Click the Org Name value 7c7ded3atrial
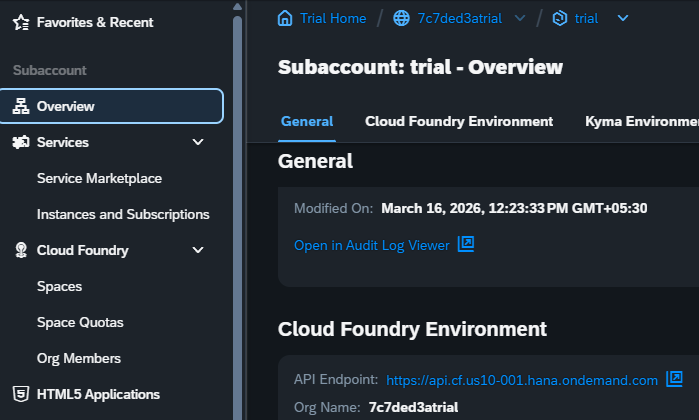The image size is (699, 420). (x=413, y=407)
